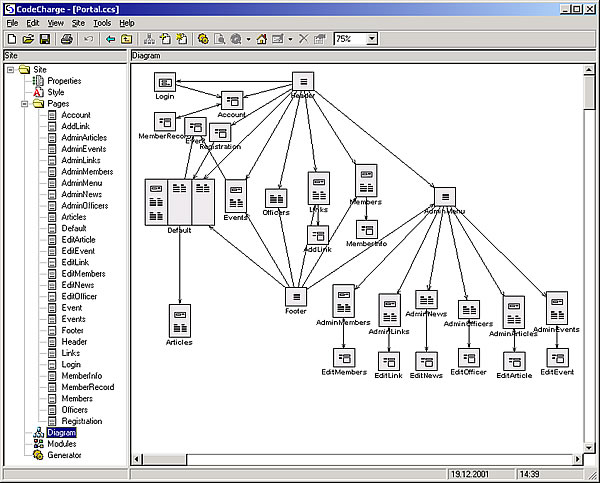
Task: Open Modules in the site tree
Action: [61, 443]
